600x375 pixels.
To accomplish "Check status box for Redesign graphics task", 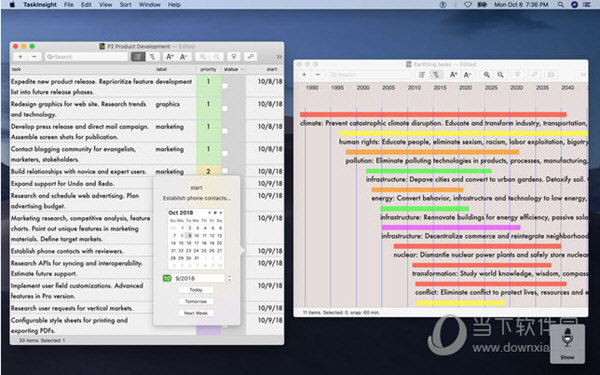I will coord(225,109).
